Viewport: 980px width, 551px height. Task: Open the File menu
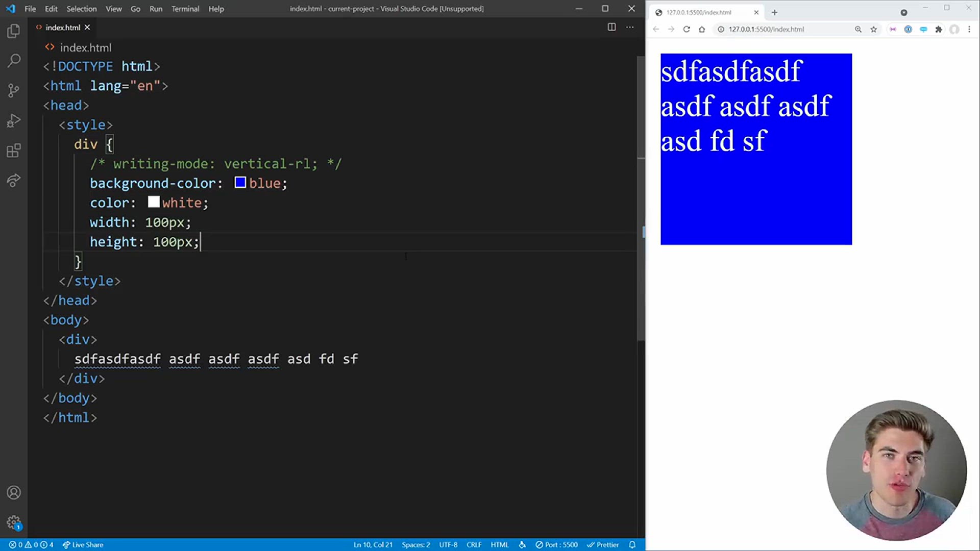point(30,9)
